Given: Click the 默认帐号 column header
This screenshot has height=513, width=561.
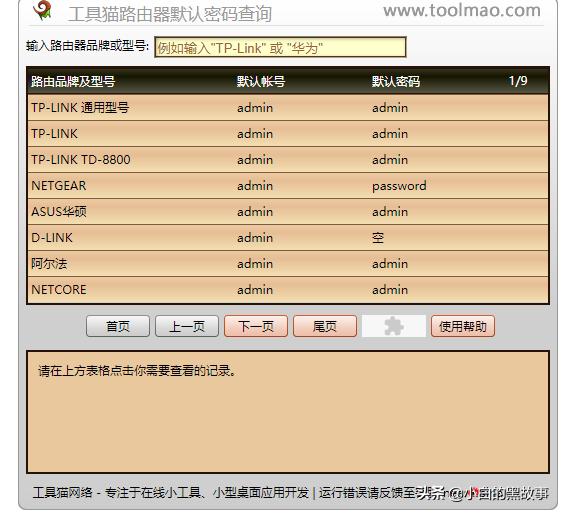Looking at the screenshot, I should (261, 81).
